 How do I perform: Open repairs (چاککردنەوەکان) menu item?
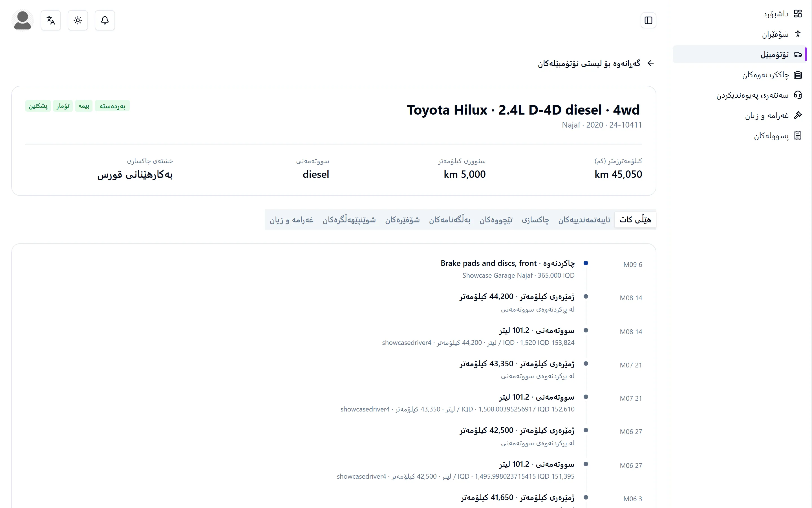click(x=740, y=75)
